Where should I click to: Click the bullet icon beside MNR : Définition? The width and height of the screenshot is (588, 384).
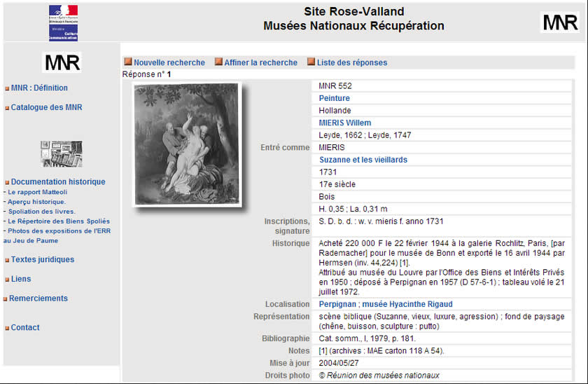click(7, 88)
